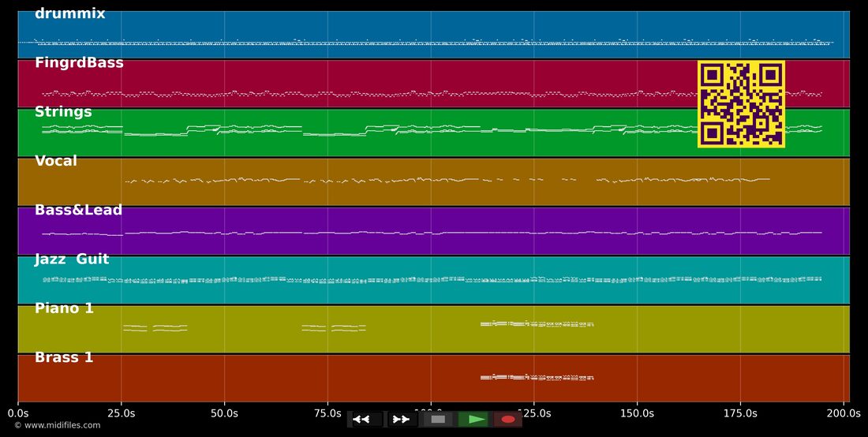Click the QR code image
Screen dimensions: 868x437
click(741, 104)
